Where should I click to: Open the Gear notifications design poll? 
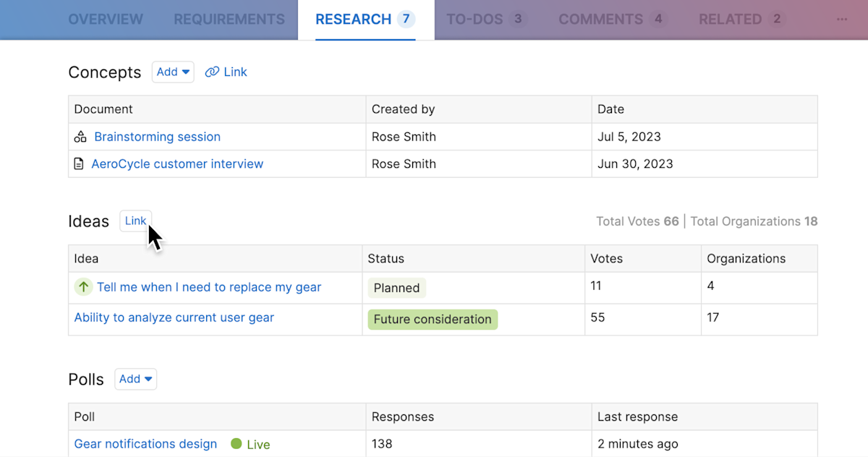pos(145,443)
